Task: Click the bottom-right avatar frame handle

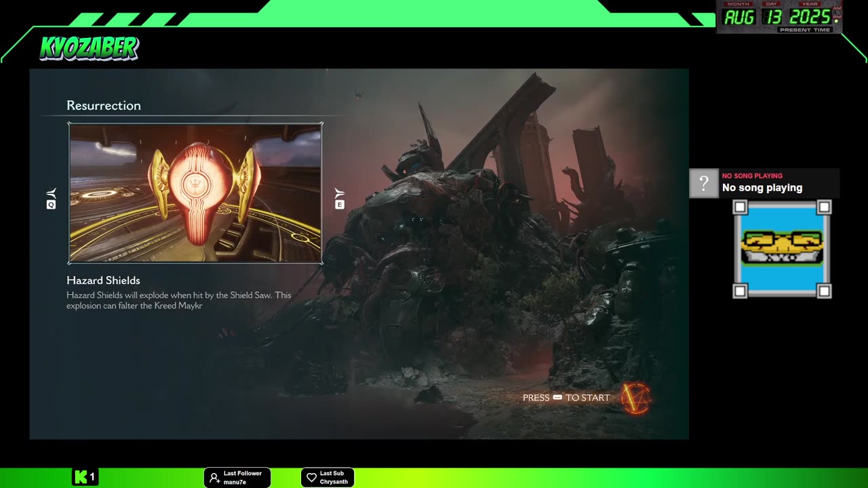Action: point(824,291)
